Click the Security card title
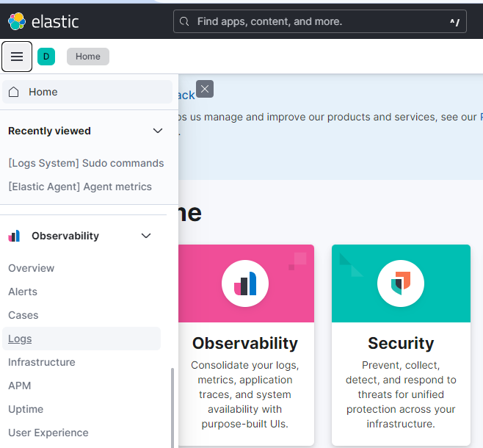The width and height of the screenshot is (483, 448). point(401,343)
